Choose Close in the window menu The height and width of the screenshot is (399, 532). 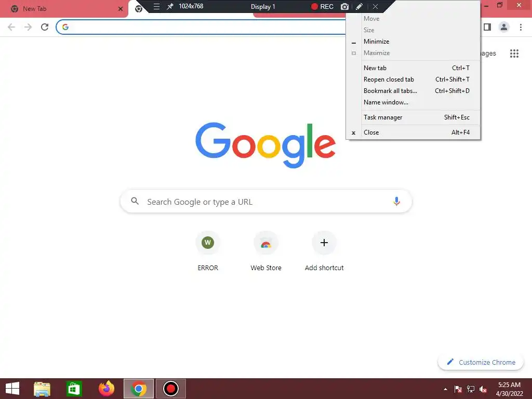pos(413,132)
